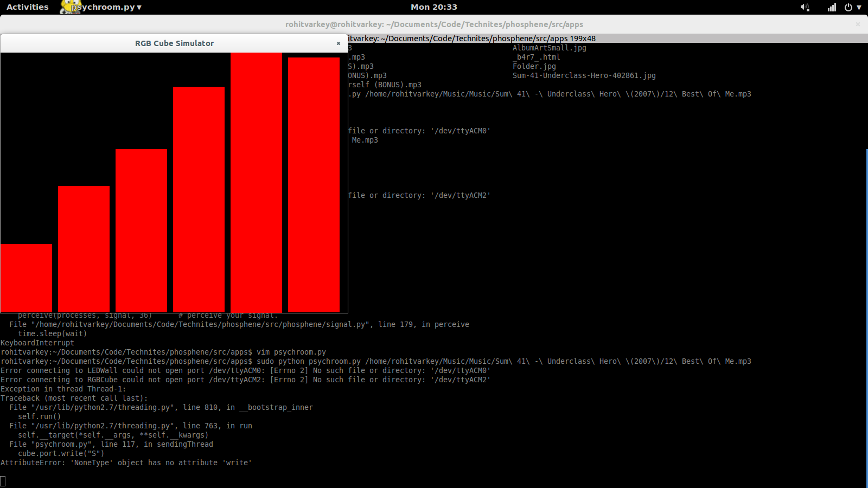
Task: Click the '/dev/ttyACM2' text beside the simulator
Action: tap(461, 195)
